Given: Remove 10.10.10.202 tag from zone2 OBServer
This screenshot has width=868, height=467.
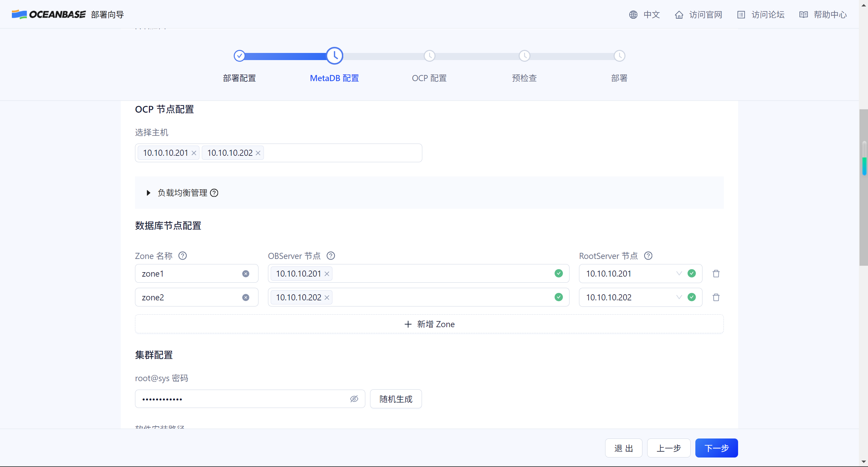Looking at the screenshot, I should point(327,298).
